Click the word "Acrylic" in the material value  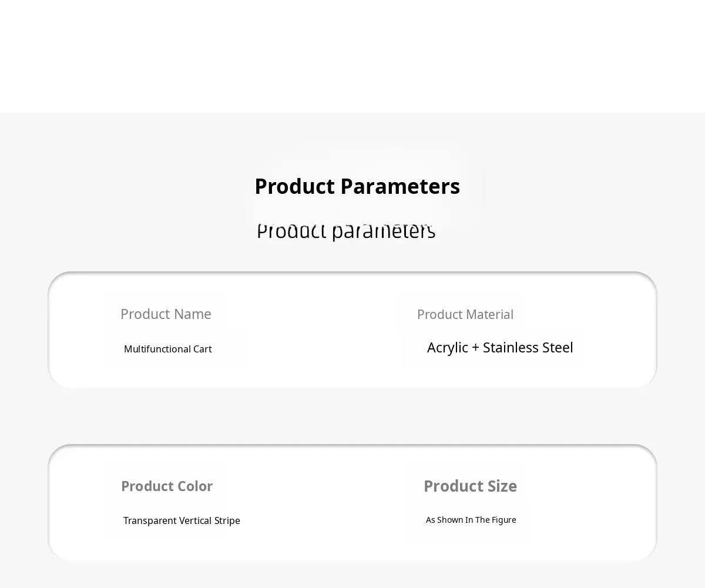(447, 348)
